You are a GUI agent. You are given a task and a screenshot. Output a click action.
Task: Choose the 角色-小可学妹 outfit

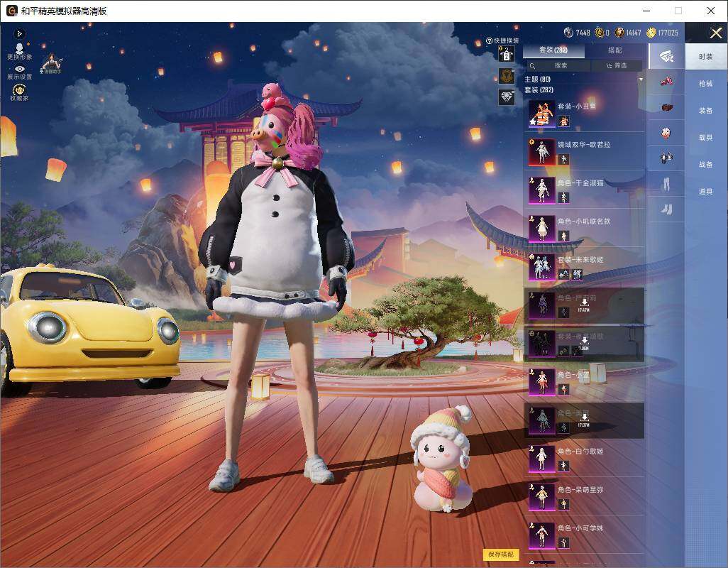point(585,535)
